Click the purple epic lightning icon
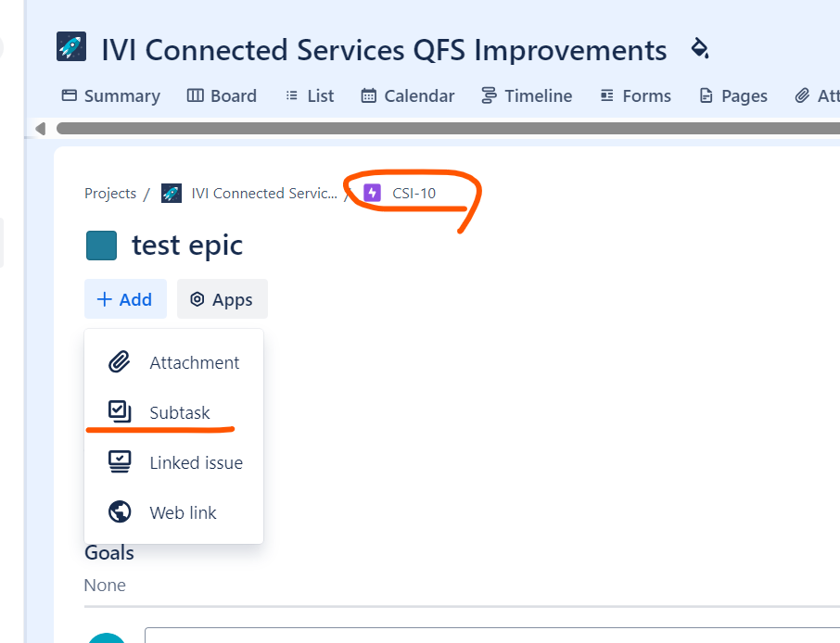 [373, 193]
